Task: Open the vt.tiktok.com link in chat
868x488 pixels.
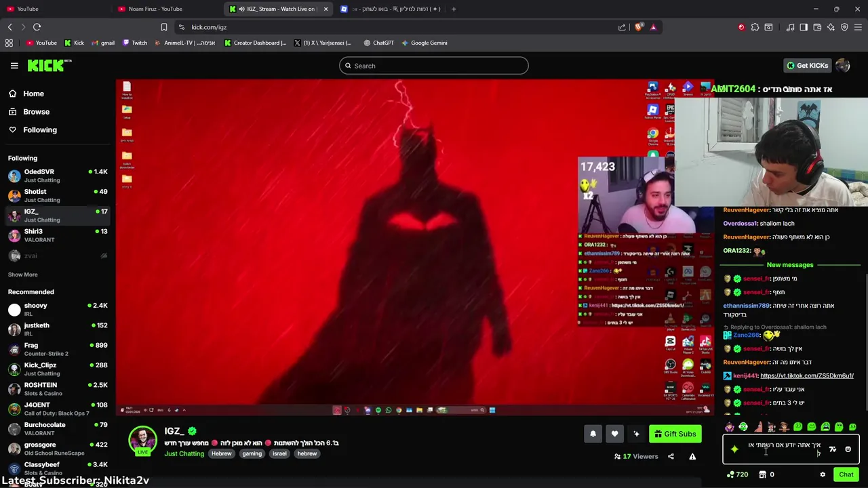Action: point(807,375)
